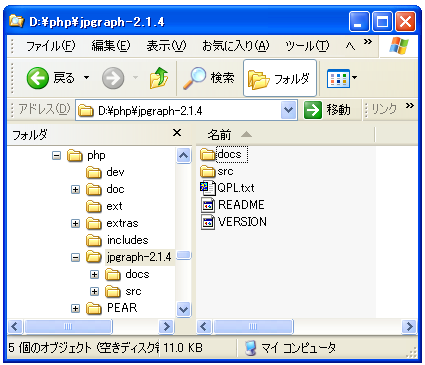Select the VERSION file icon

tap(208, 222)
